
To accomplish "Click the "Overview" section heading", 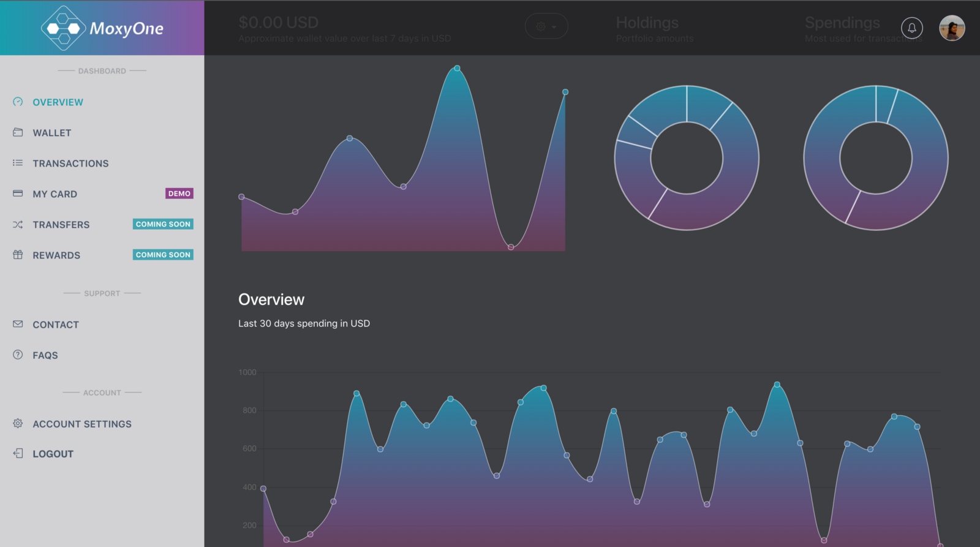I will (271, 300).
